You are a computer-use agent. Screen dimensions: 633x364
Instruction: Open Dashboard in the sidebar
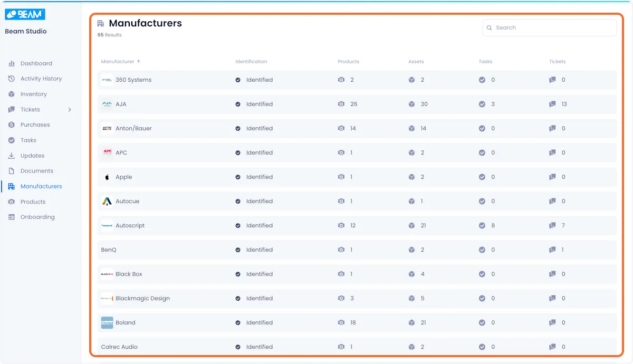[x=36, y=63]
